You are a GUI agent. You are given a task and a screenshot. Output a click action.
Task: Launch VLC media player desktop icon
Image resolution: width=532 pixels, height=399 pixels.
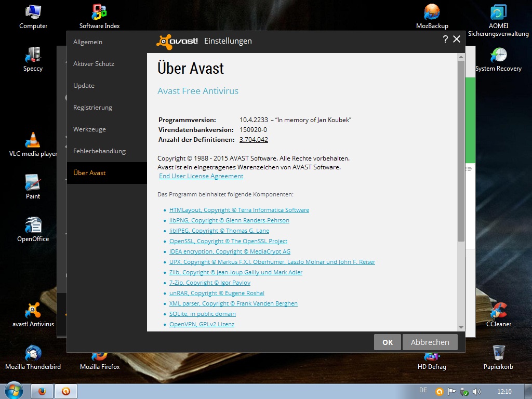[33, 144]
